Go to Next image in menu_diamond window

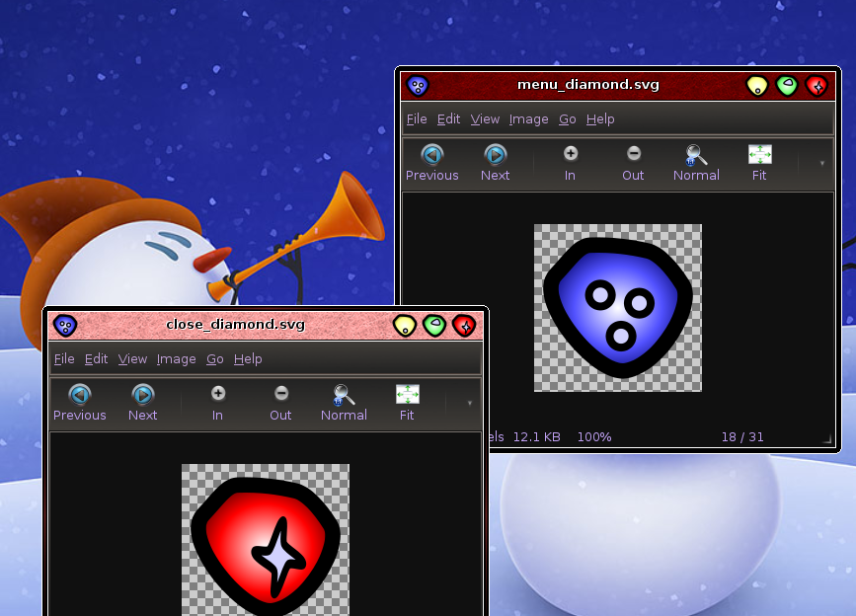click(496, 163)
